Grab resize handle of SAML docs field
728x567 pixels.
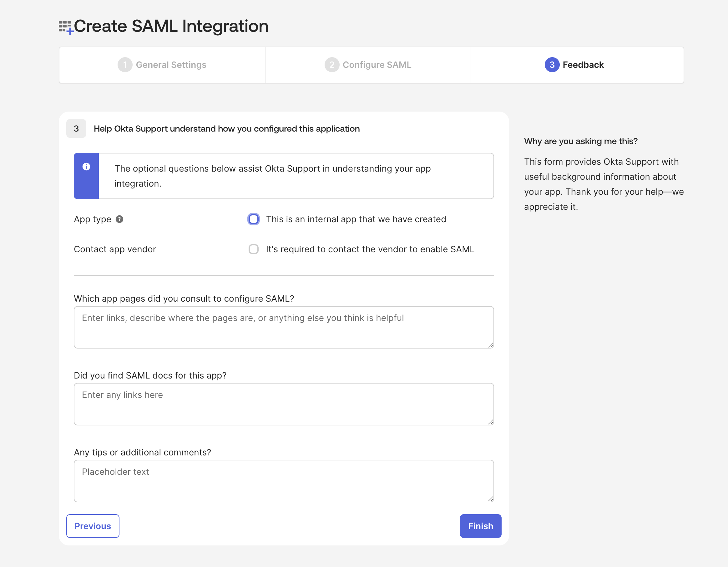click(491, 422)
